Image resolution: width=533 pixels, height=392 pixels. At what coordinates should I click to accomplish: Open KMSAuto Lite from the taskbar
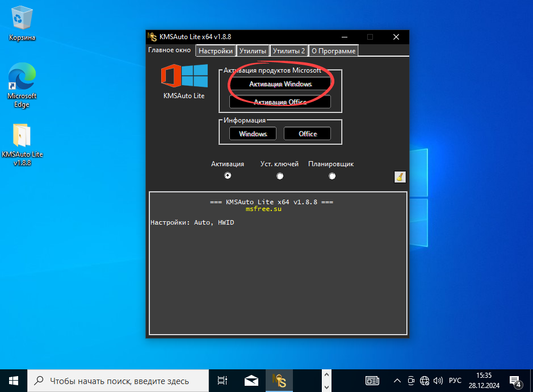279,380
